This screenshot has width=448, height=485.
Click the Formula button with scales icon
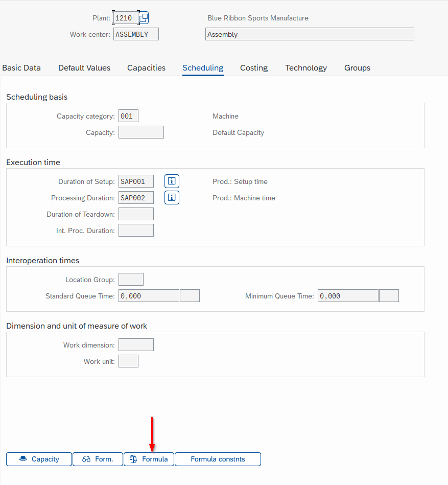(x=149, y=459)
